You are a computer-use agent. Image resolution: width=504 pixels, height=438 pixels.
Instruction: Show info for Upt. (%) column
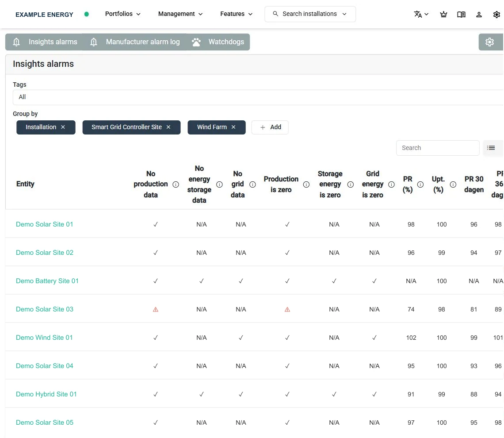453,184
